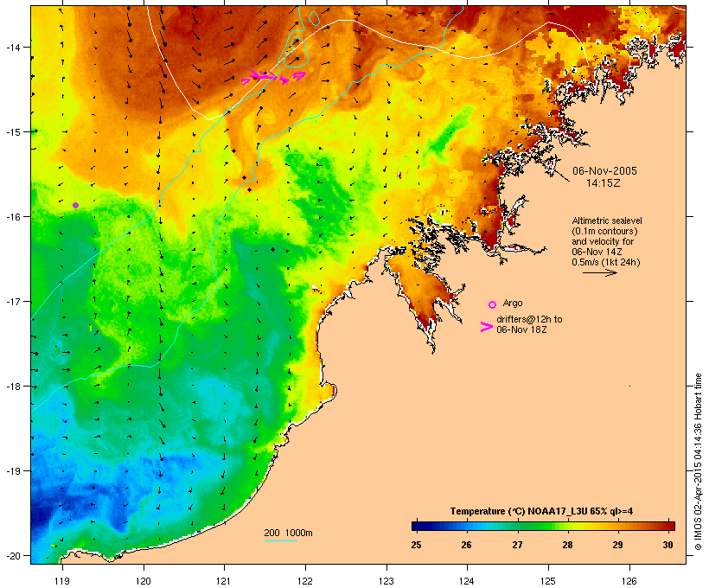The height and width of the screenshot is (588, 709).
Task: Click the longitude axis label '124'
Action: (x=467, y=581)
